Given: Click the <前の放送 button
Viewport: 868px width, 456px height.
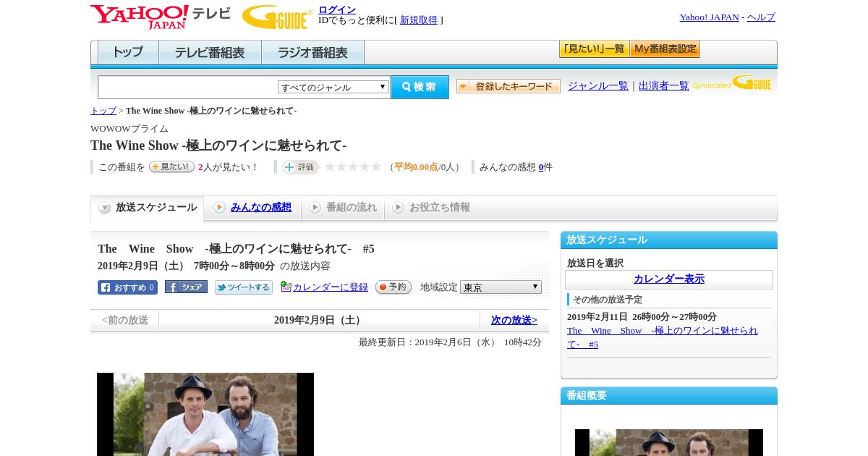Looking at the screenshot, I should coord(125,320).
